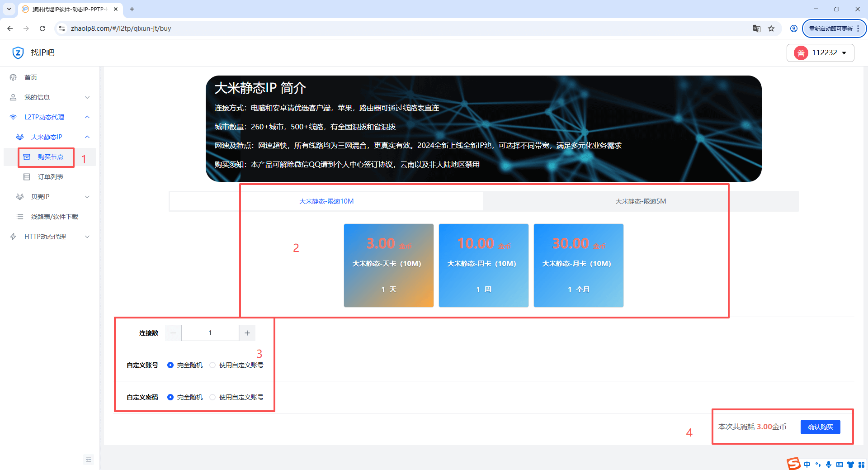Reload the page with refresh icon
The height and width of the screenshot is (470, 868).
42,28
